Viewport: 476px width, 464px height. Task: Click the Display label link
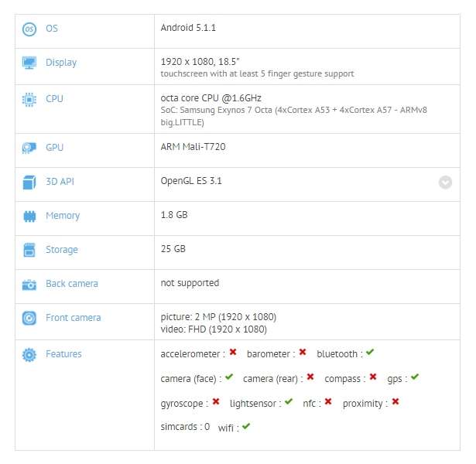[x=61, y=63]
